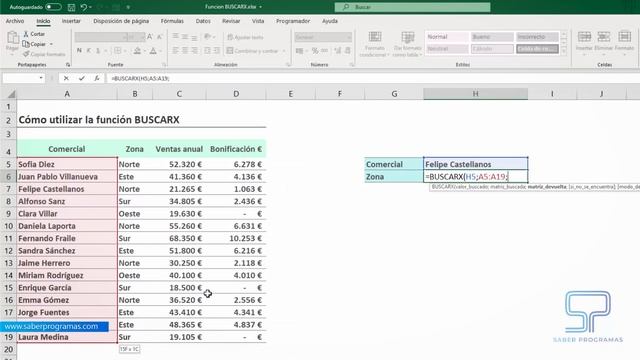Image resolution: width=640 pixels, height=360 pixels.
Task: Click the insert function fx icon
Action: click(x=97, y=78)
